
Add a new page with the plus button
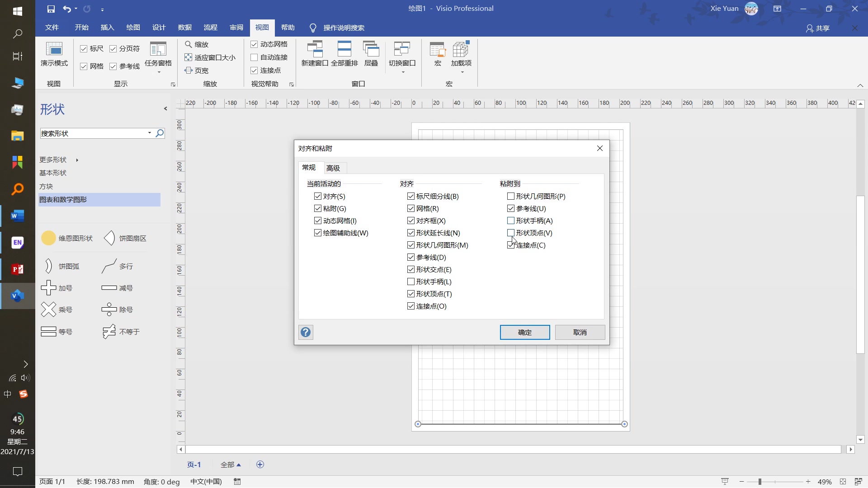tap(260, 465)
